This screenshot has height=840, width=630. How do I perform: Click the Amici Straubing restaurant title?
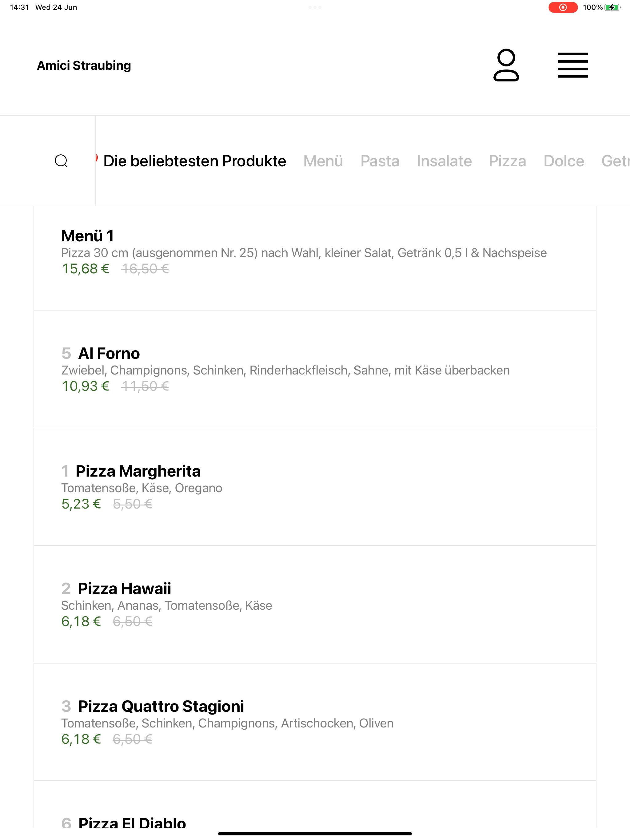(x=84, y=65)
